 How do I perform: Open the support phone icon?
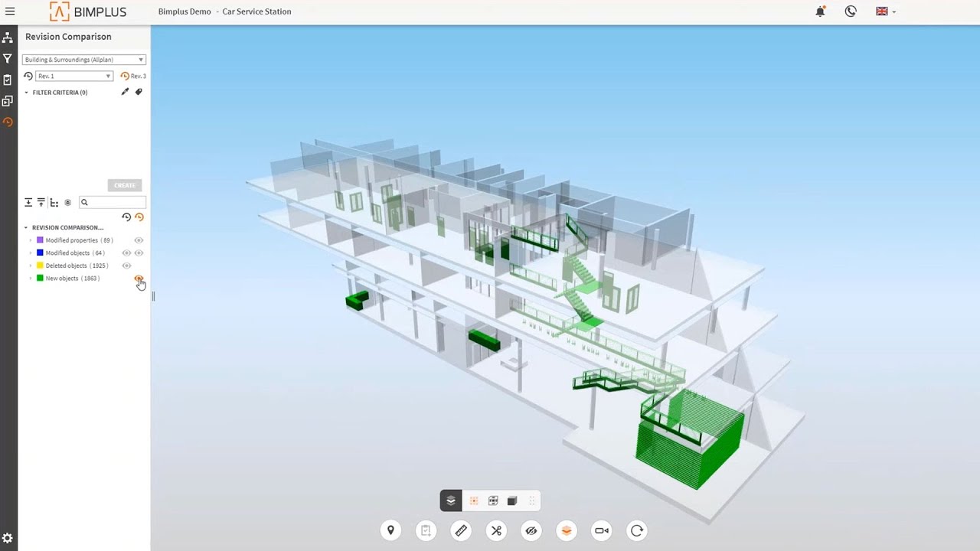(x=851, y=11)
